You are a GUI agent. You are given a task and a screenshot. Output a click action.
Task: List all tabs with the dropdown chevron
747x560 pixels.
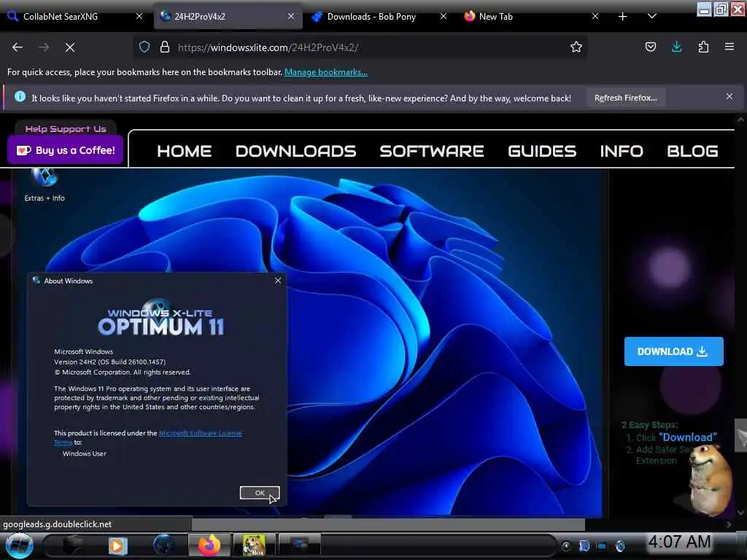tap(652, 16)
